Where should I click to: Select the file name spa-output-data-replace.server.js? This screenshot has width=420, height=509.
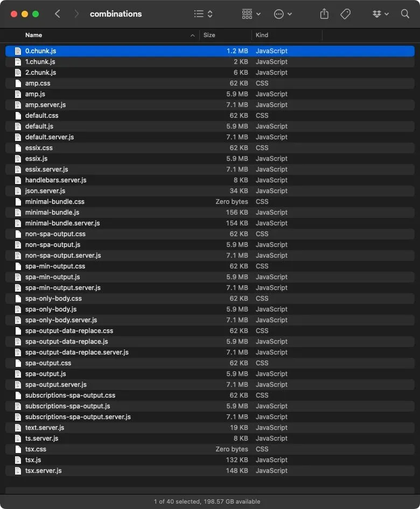click(77, 352)
